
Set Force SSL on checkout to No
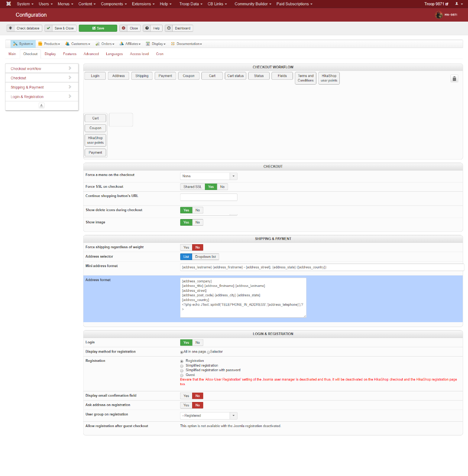222,187
